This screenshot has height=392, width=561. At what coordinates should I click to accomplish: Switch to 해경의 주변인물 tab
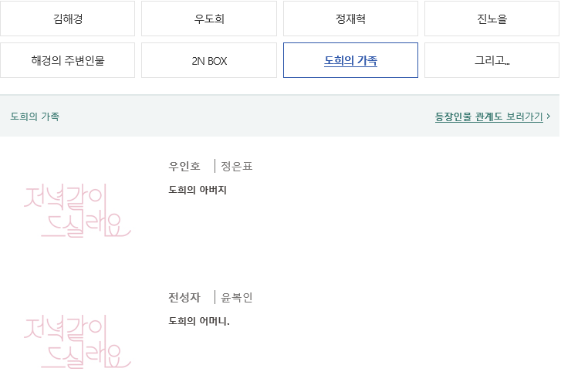[68, 60]
